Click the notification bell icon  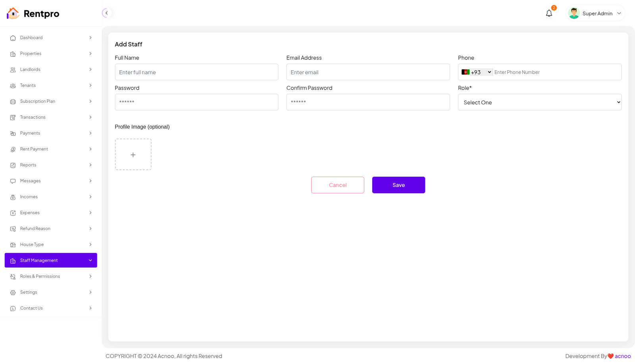pyautogui.click(x=549, y=13)
